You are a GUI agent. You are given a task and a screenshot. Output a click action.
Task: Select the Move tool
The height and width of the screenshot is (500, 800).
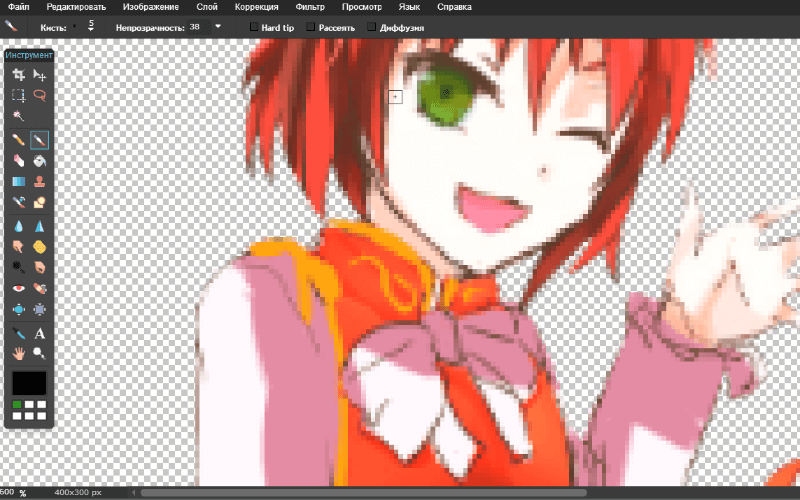40,75
